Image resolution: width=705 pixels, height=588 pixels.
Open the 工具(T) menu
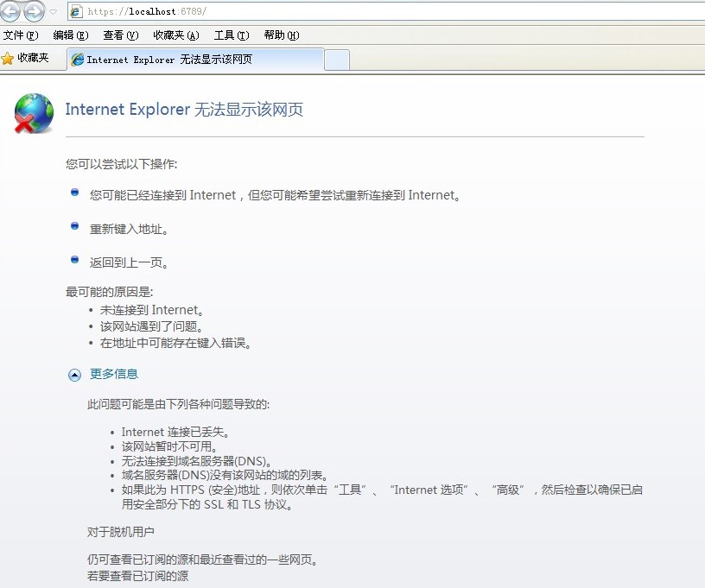[x=232, y=35]
